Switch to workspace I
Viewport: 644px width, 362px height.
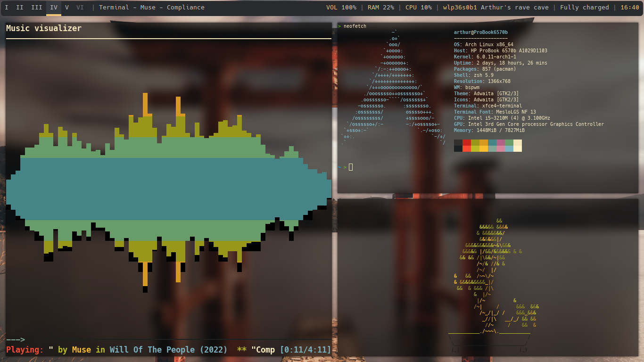click(7, 8)
